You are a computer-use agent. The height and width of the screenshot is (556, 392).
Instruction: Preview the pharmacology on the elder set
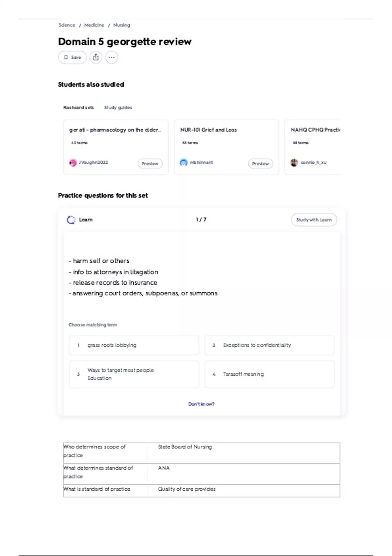point(150,164)
